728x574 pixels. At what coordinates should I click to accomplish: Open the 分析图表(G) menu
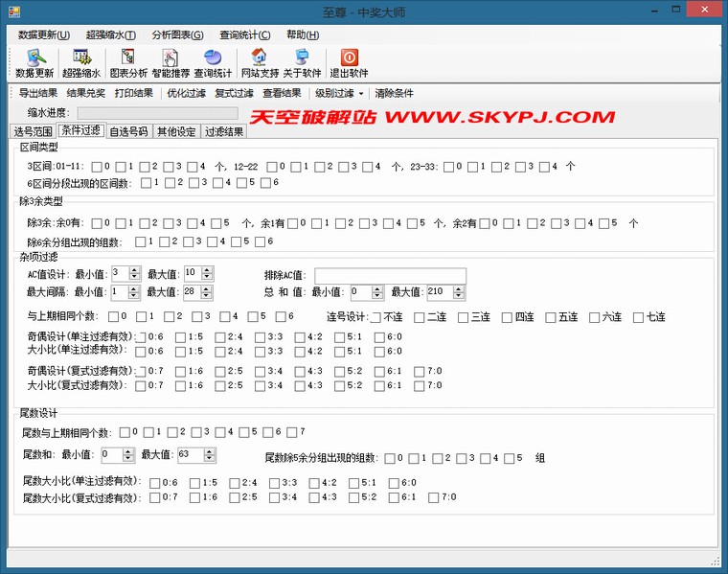click(177, 34)
